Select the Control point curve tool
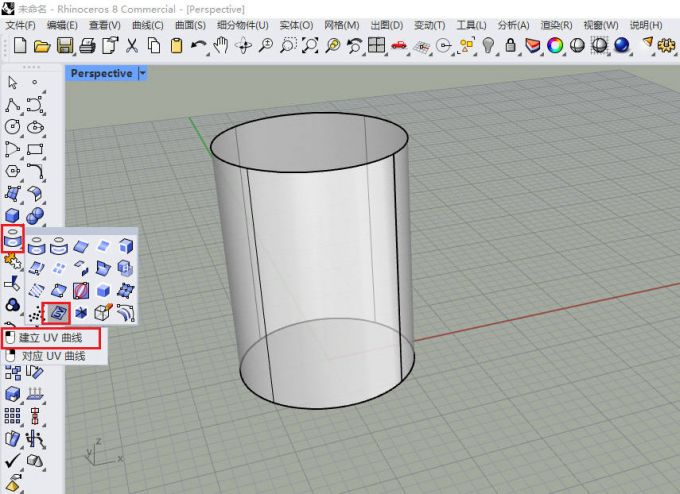This screenshot has width=680, height=494. coord(35,105)
